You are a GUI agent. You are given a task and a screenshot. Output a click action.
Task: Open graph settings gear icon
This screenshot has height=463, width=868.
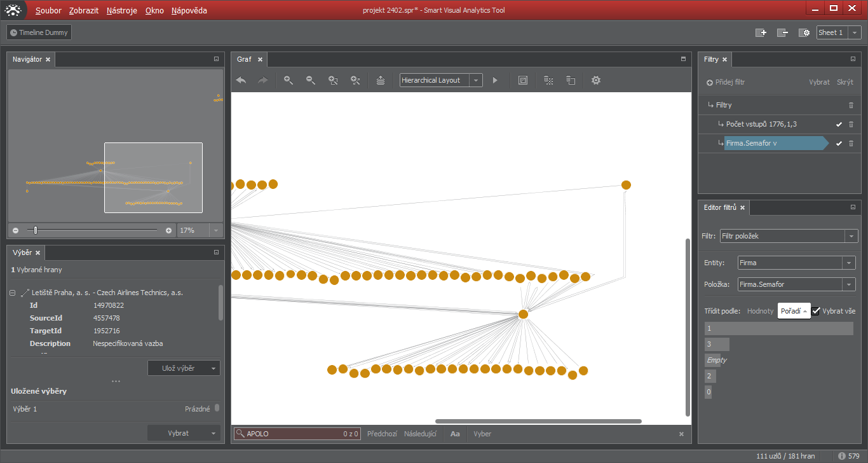[595, 80]
